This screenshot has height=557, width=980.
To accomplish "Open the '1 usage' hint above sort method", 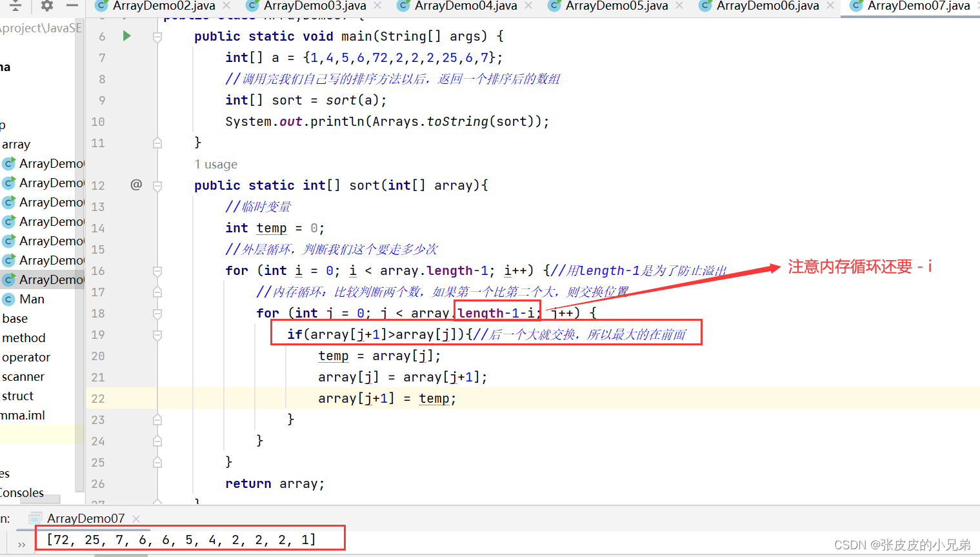I will (216, 165).
